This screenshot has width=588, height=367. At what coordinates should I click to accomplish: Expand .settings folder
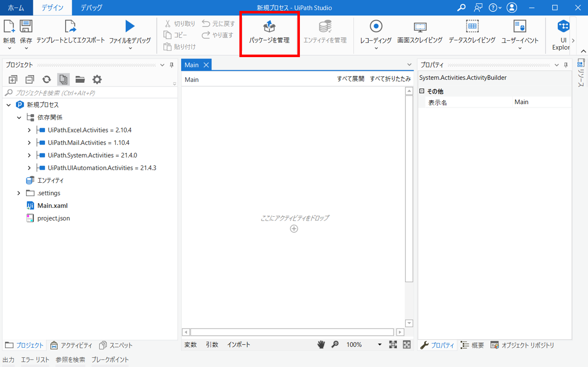[19, 193]
